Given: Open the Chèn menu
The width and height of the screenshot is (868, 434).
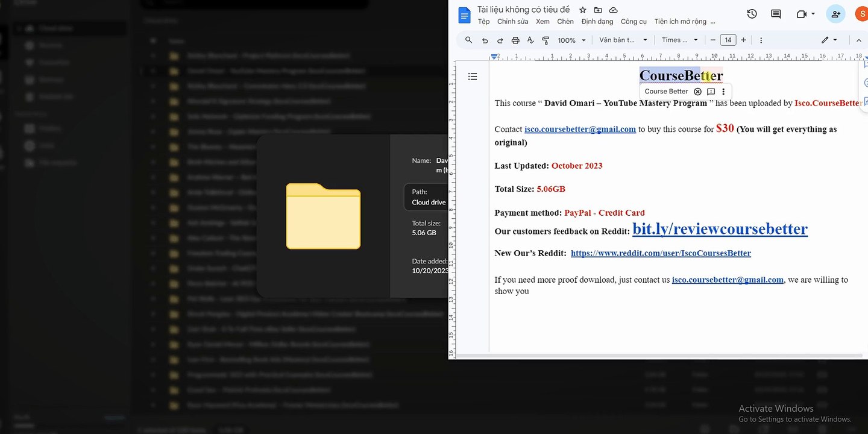Looking at the screenshot, I should (565, 22).
